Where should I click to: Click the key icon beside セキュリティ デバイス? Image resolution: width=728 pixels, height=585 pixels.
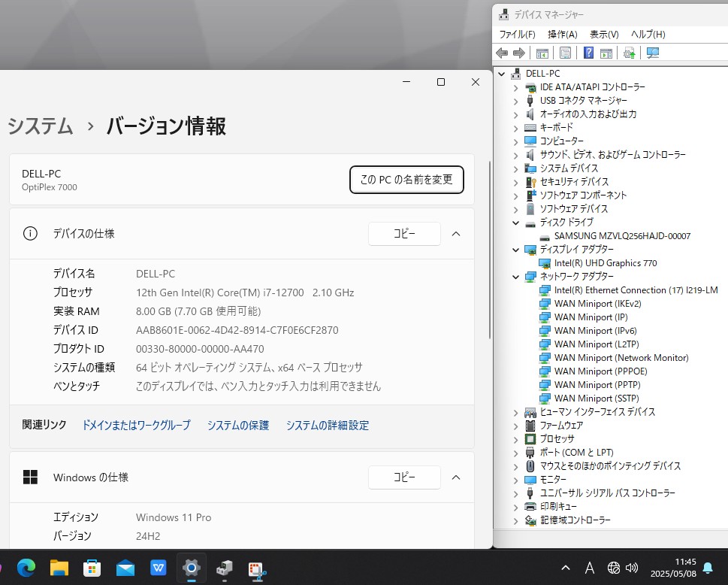(530, 182)
